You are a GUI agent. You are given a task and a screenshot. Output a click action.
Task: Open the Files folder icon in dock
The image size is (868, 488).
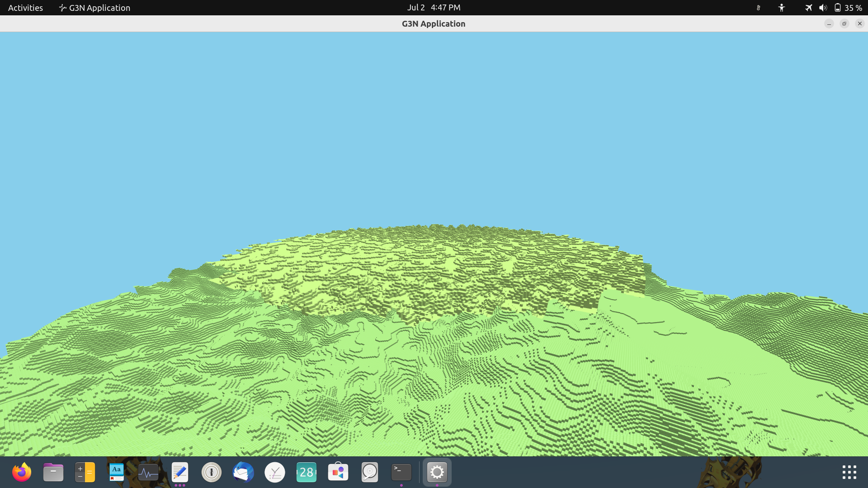point(53,473)
